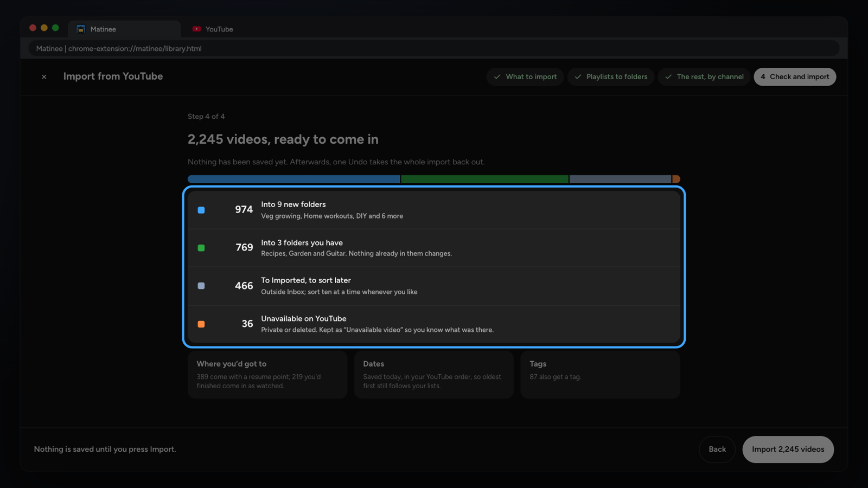Click the checkmark icon on Playlists to folders
Screen dimensions: 868x488
click(578, 77)
